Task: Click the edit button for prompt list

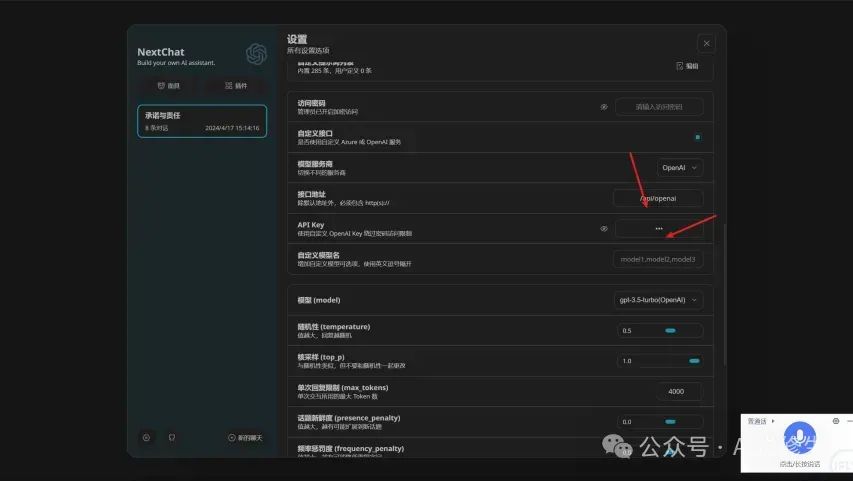Action: click(687, 66)
